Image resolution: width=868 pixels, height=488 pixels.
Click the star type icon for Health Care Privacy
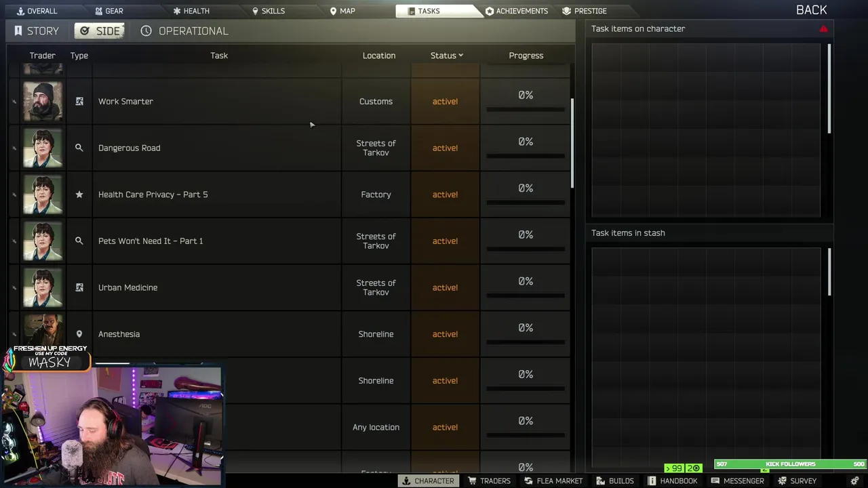(79, 195)
